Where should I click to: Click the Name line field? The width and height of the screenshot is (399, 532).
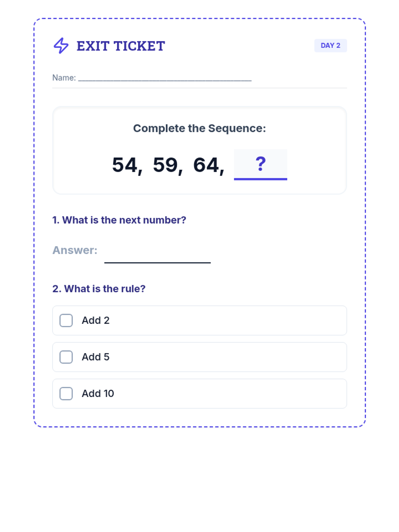(165, 78)
